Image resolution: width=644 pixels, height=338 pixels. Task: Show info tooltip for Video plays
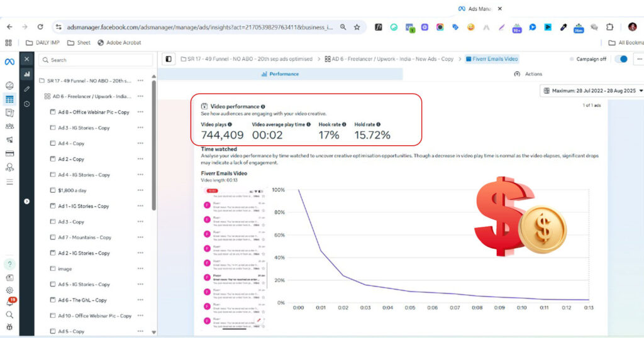(230, 124)
